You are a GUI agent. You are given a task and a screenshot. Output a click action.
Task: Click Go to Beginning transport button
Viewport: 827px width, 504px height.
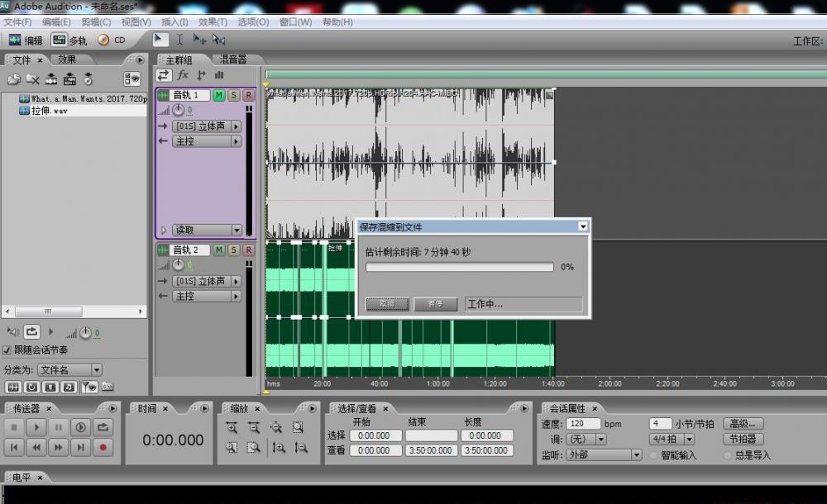pyautogui.click(x=14, y=448)
